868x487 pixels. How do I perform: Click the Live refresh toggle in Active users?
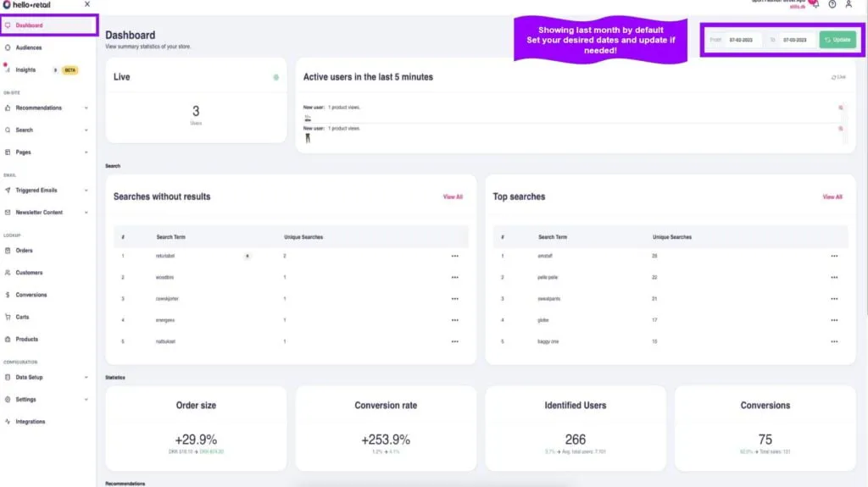click(x=837, y=77)
